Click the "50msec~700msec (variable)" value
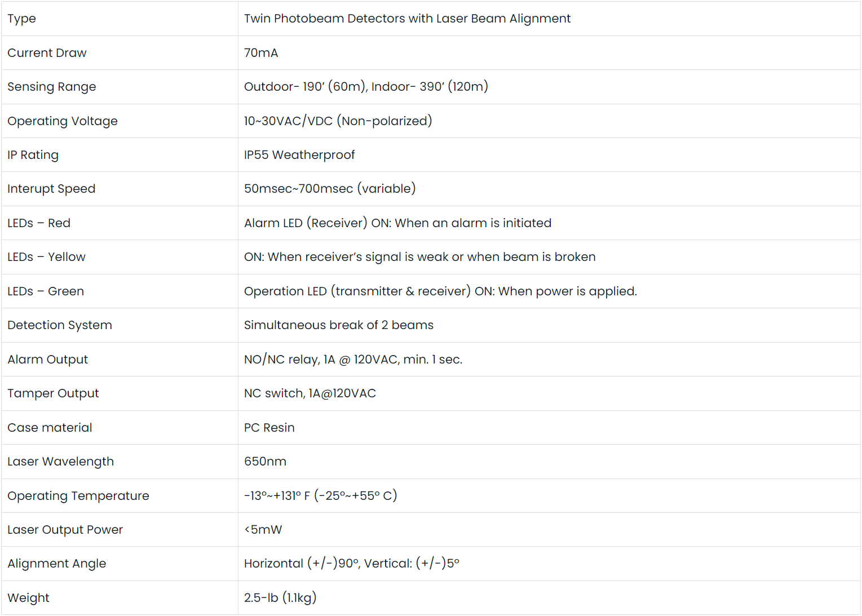The width and height of the screenshot is (862, 616). coord(330,189)
